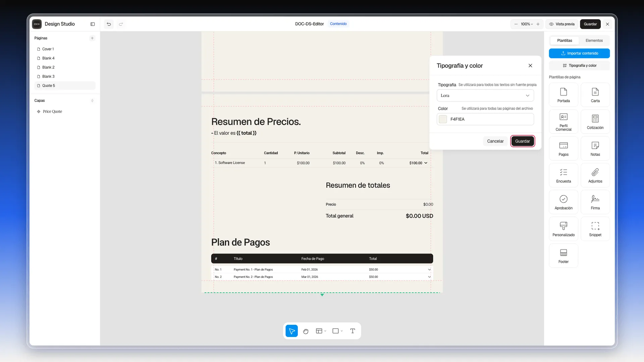Insert the Personalizado template
644x362 pixels.
[x=563, y=229]
